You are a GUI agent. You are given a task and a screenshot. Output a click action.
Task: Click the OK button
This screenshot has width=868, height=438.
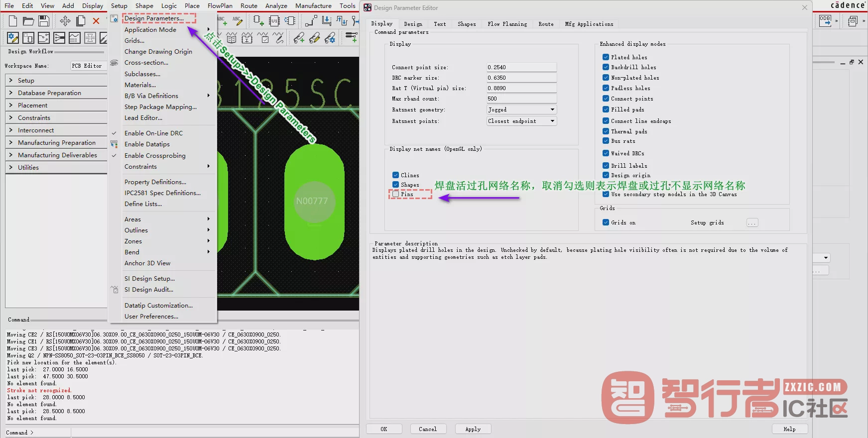tap(384, 429)
